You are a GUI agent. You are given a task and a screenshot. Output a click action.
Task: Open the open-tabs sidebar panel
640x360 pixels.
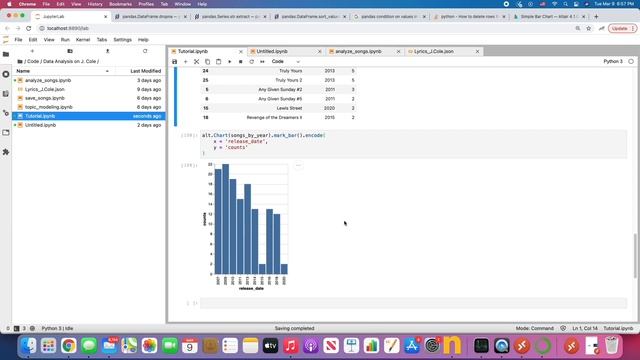click(x=6, y=133)
